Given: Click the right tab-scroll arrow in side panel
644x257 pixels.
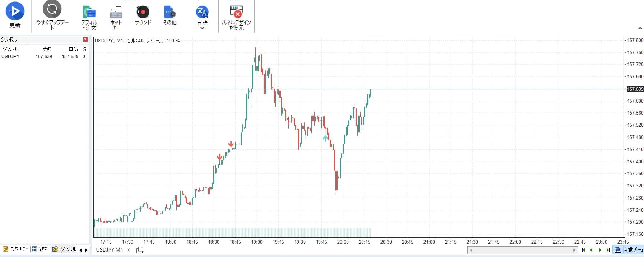Looking at the screenshot, I should click(x=86, y=250).
